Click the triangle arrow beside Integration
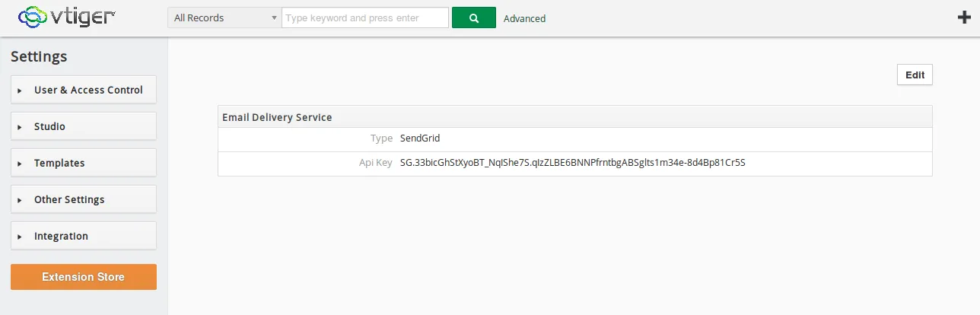The height and width of the screenshot is (315, 980). [x=20, y=237]
